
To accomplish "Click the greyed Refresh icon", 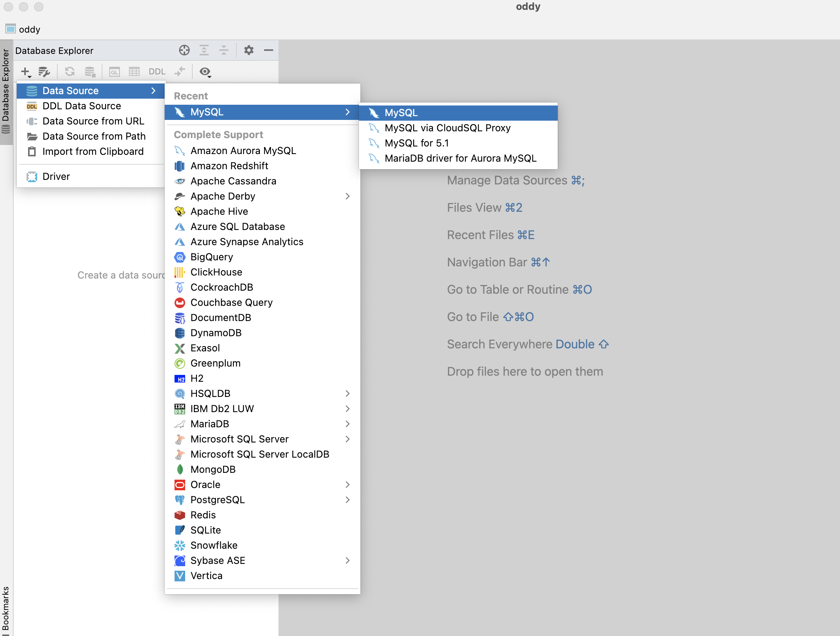I will pyautogui.click(x=69, y=71).
